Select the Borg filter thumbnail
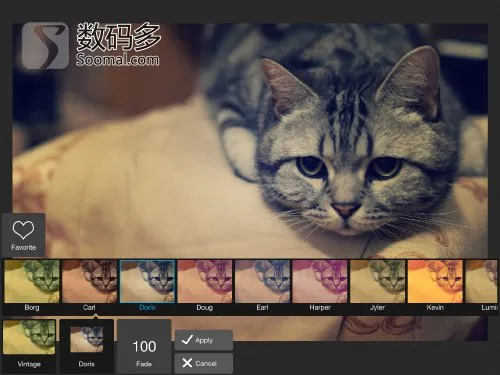 pos(32,282)
